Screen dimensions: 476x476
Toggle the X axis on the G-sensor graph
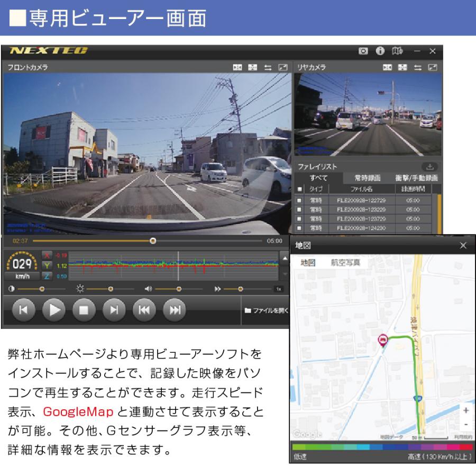coord(46,256)
